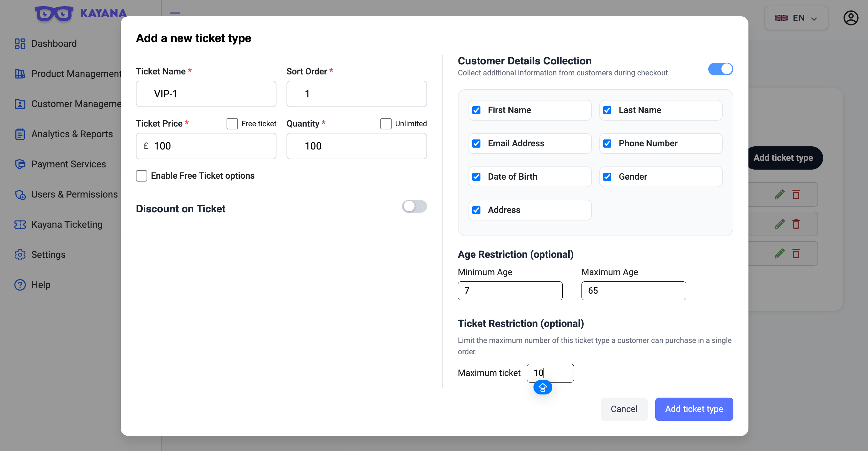Check Enable Free Ticket options

pos(142,176)
